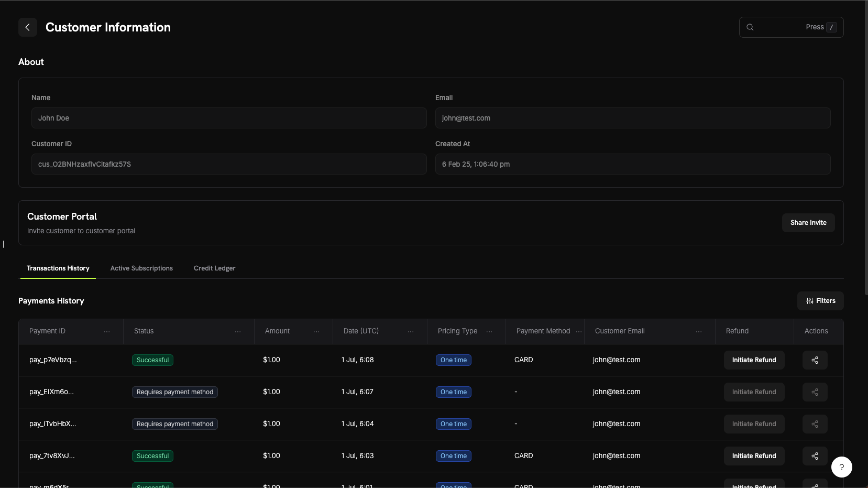868x488 pixels.
Task: Open the Date (UTC) column menu
Action: click(410, 331)
